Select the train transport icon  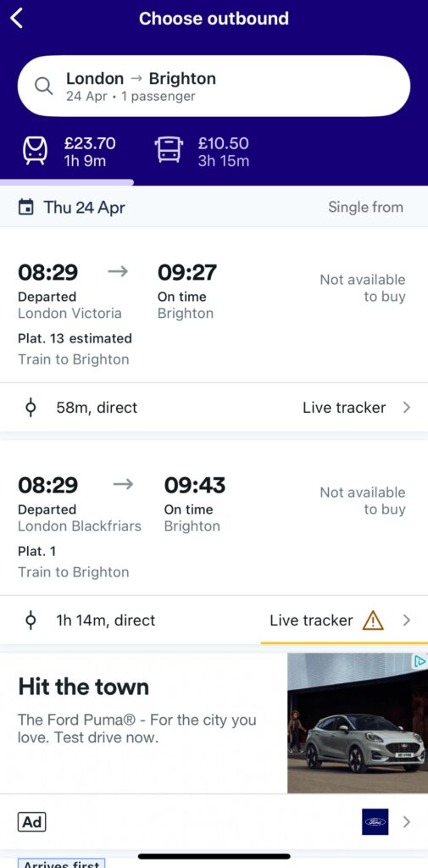(35, 151)
